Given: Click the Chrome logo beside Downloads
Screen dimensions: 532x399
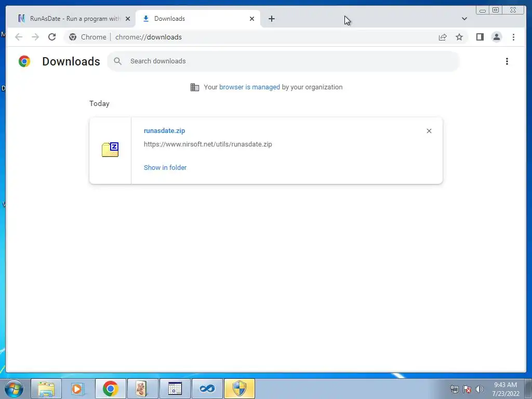Looking at the screenshot, I should (x=24, y=61).
